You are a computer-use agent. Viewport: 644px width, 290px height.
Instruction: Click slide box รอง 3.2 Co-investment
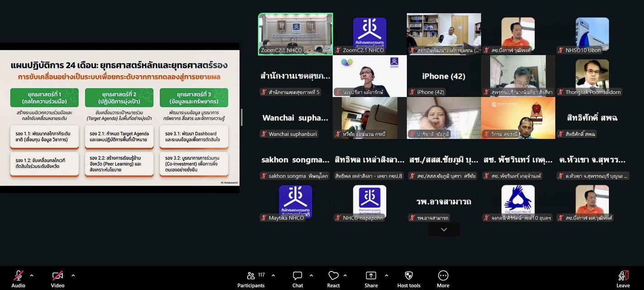point(194,164)
